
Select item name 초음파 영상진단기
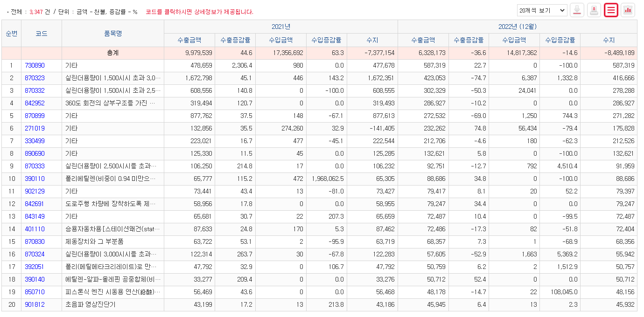91,305
